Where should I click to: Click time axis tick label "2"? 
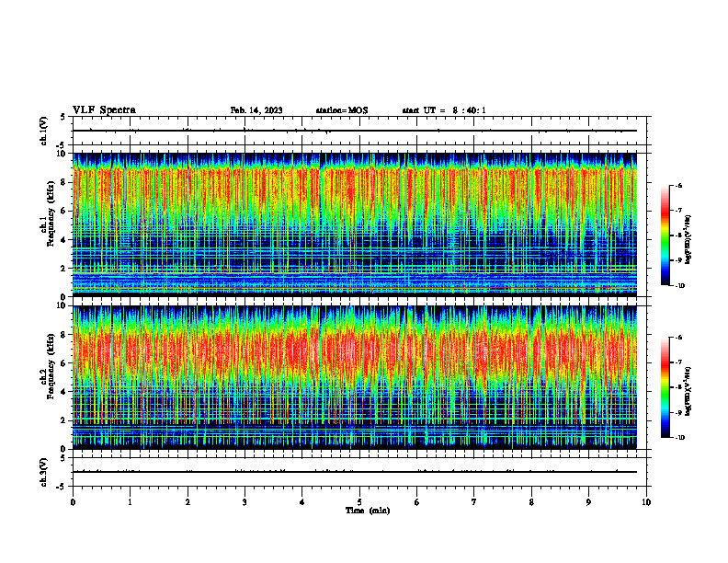tap(188, 502)
